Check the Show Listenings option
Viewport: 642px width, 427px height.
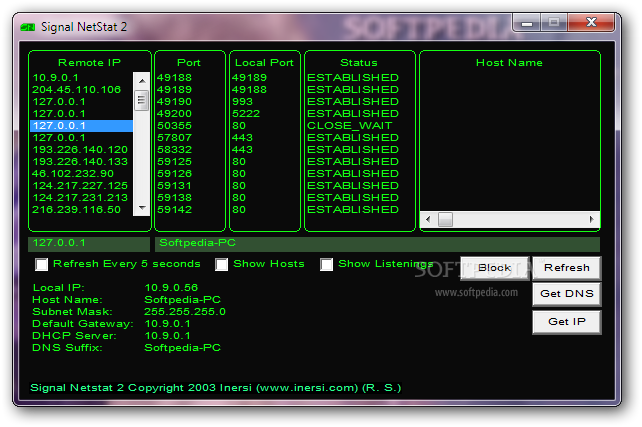coord(326,264)
